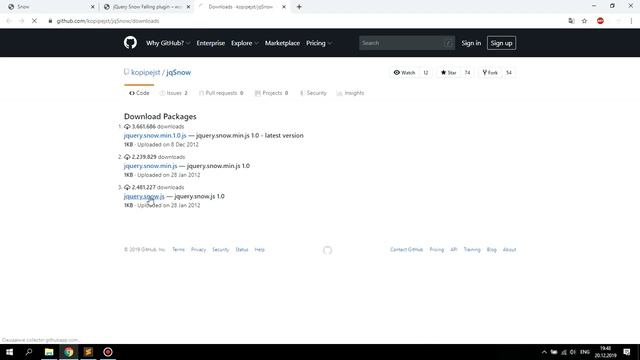
Task: Open the footer About link
Action: point(509,249)
